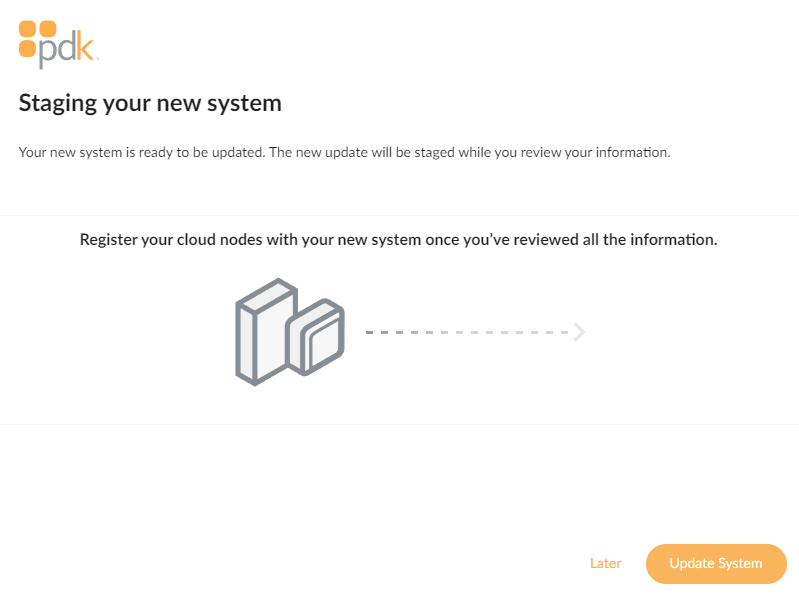Click the pdk logo

pos(57,44)
